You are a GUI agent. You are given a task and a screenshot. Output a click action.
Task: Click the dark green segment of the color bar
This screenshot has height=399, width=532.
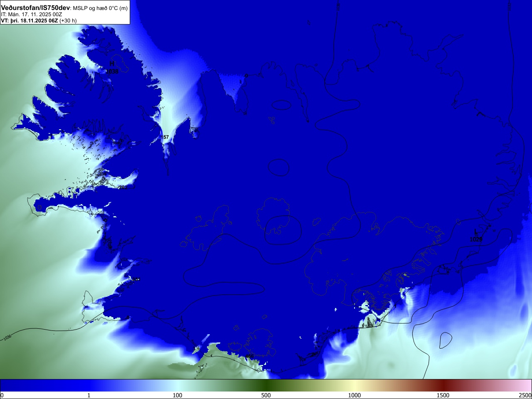pyautogui.click(x=266, y=386)
